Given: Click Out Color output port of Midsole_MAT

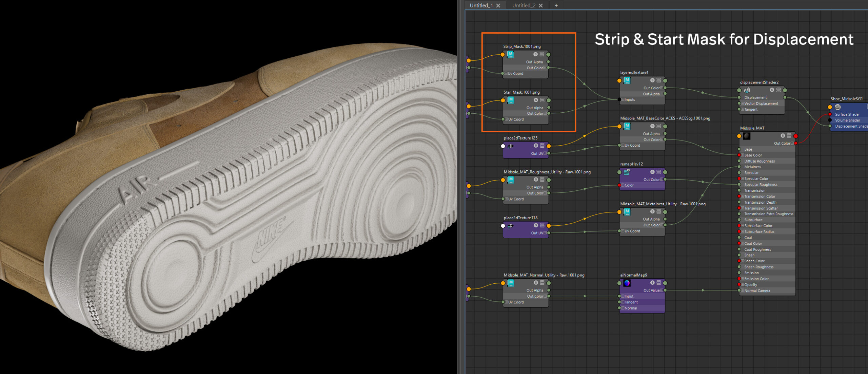Looking at the screenshot, I should [x=795, y=143].
